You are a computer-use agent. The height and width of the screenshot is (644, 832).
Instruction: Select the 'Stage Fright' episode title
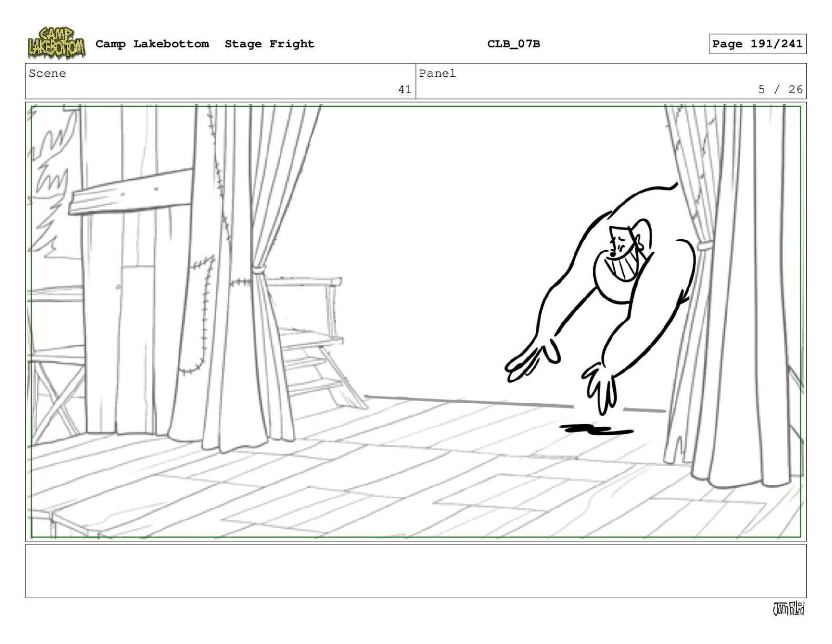[269, 44]
